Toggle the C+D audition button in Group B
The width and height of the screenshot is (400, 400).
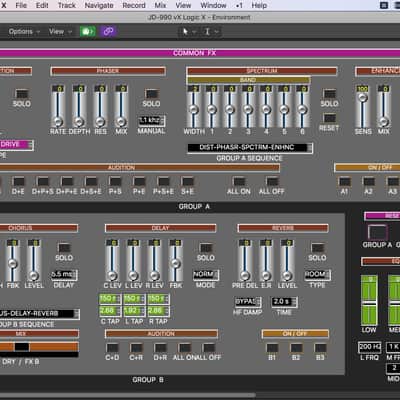click(x=112, y=348)
